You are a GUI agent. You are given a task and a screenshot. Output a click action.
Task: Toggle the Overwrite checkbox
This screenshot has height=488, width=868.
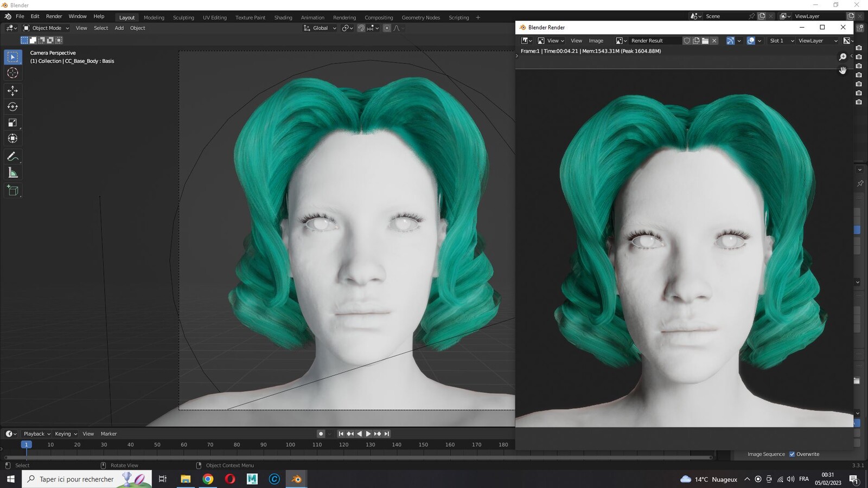(792, 454)
